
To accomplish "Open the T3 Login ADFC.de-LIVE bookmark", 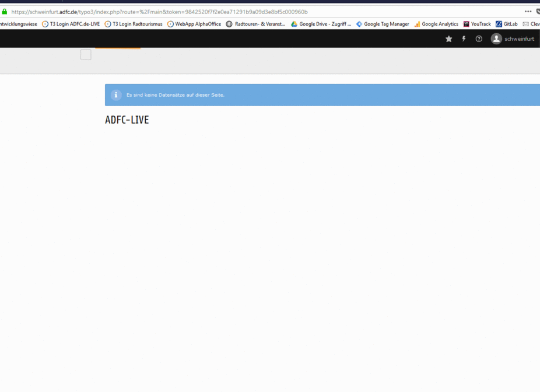I will (71, 24).
